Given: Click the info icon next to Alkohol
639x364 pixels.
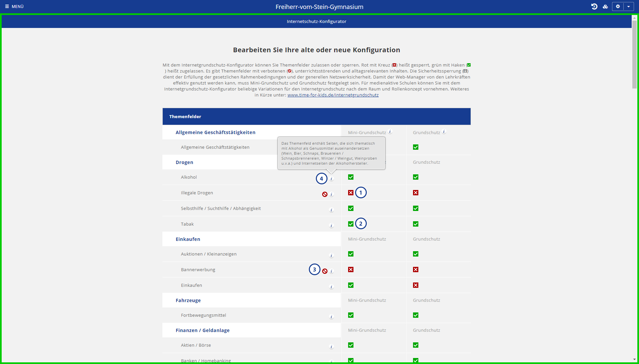Looking at the screenshot, I should [x=331, y=179].
